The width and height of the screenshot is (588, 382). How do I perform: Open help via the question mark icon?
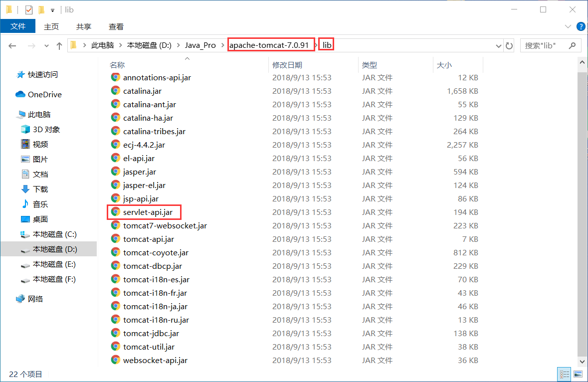click(581, 26)
